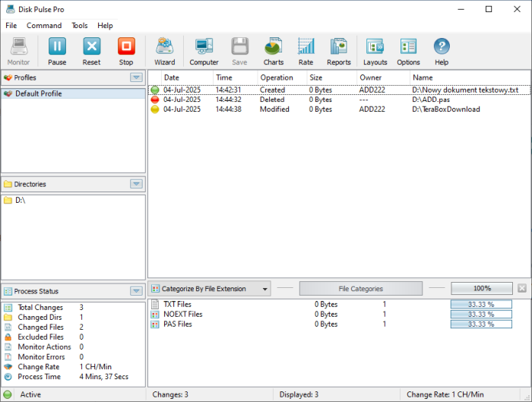532x402 pixels.
Task: Stop monitoring with the Stop icon
Action: [126, 46]
